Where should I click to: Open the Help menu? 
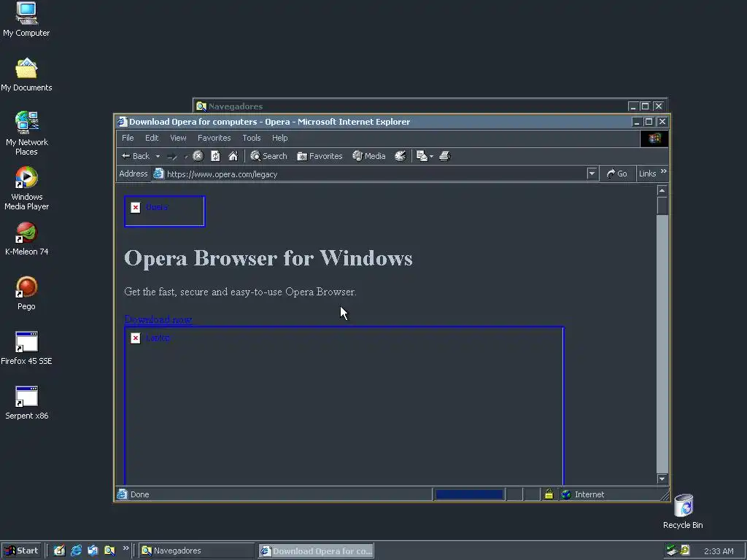pos(279,138)
